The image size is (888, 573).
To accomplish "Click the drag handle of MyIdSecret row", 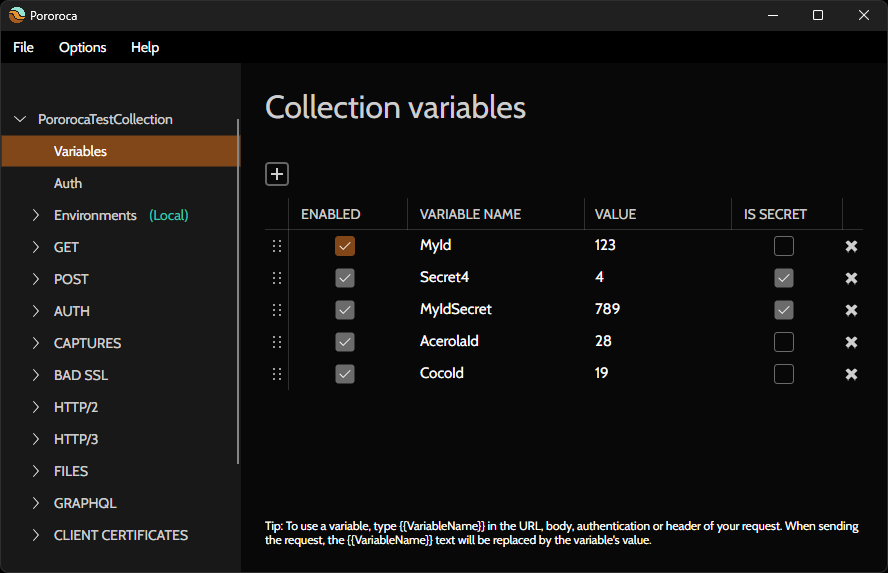I will coord(277,310).
